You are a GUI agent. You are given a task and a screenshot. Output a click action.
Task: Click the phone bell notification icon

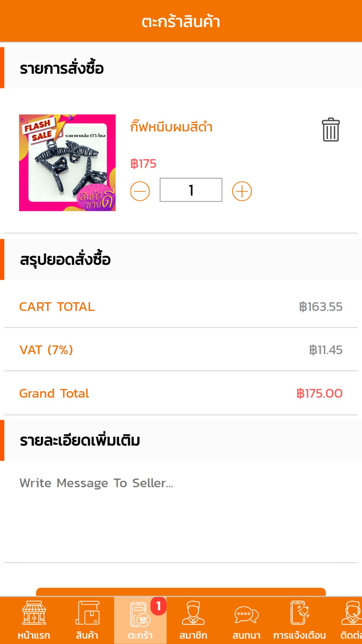pyautogui.click(x=300, y=612)
